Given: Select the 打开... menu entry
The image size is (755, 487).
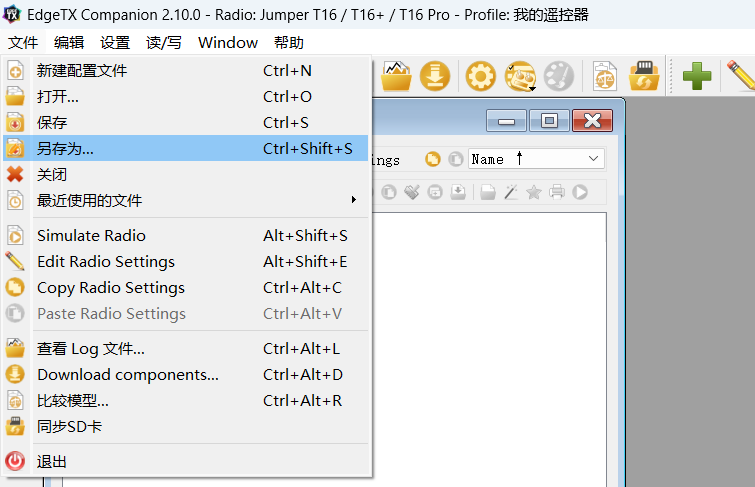Looking at the screenshot, I should (x=186, y=97).
